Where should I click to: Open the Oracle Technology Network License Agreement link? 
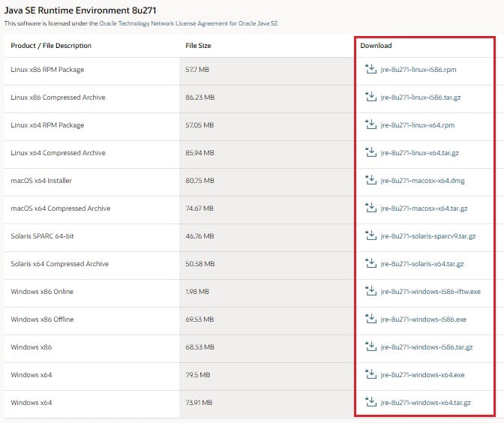coord(188,23)
